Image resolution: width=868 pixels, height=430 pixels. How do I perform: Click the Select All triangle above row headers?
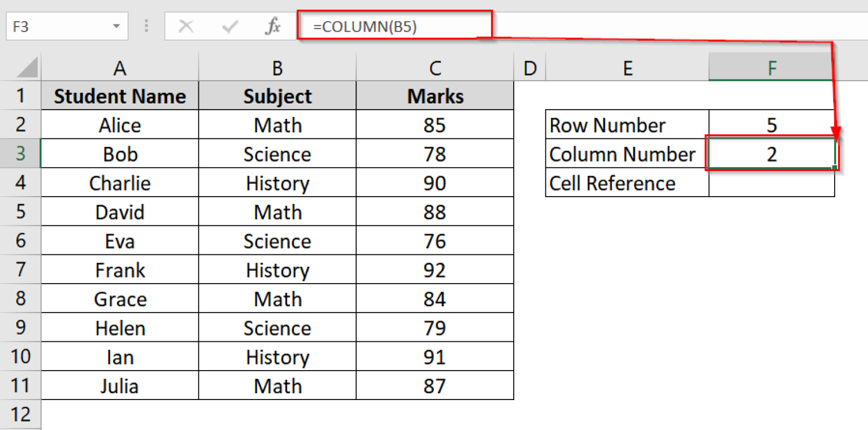(x=27, y=67)
